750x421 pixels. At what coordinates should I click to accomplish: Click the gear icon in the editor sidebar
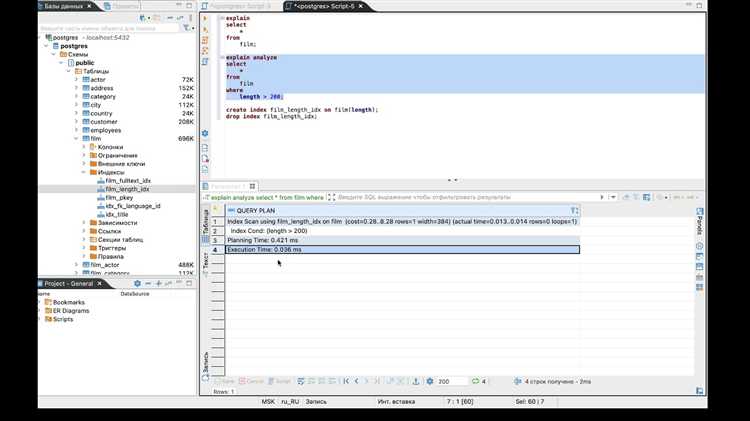pos(205,133)
